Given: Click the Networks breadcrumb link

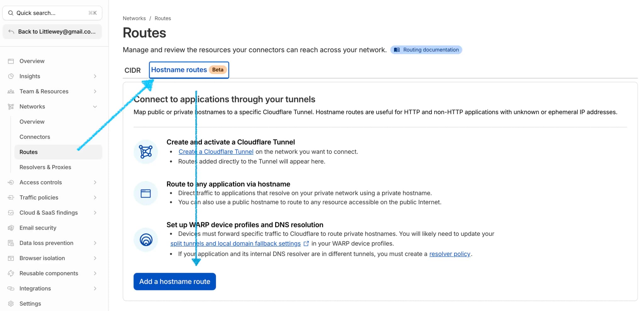Looking at the screenshot, I should coord(134,18).
